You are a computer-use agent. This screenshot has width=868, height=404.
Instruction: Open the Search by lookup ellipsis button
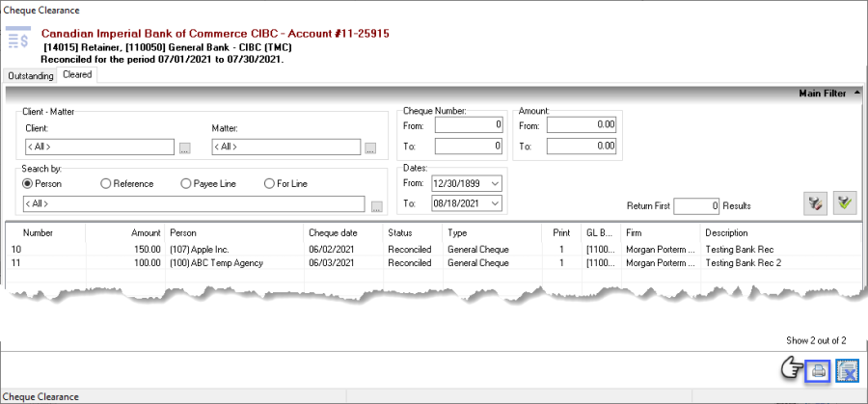point(377,207)
